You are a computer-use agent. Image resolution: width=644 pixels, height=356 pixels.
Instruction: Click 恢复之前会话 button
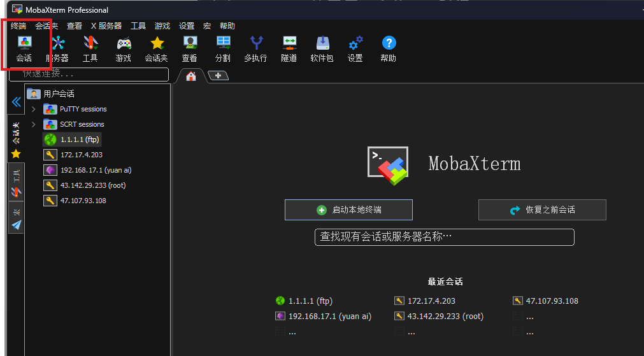[x=542, y=210]
